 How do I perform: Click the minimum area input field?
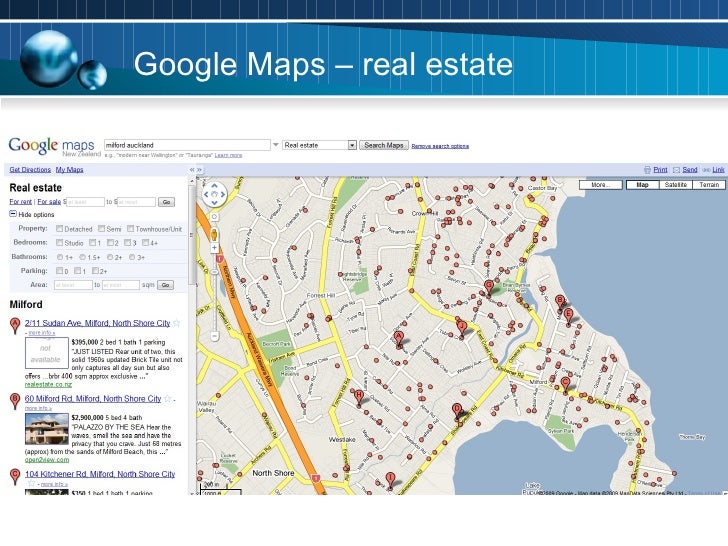[x=73, y=285]
